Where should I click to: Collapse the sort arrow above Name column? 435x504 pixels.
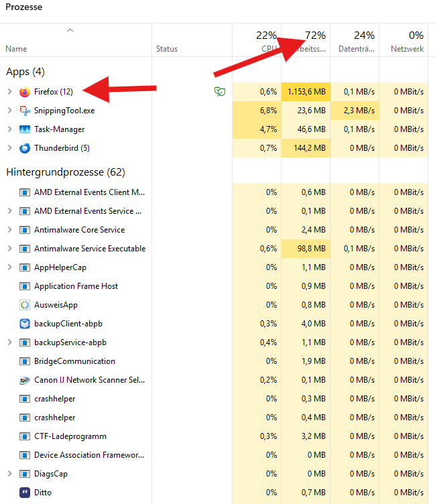click(x=70, y=30)
